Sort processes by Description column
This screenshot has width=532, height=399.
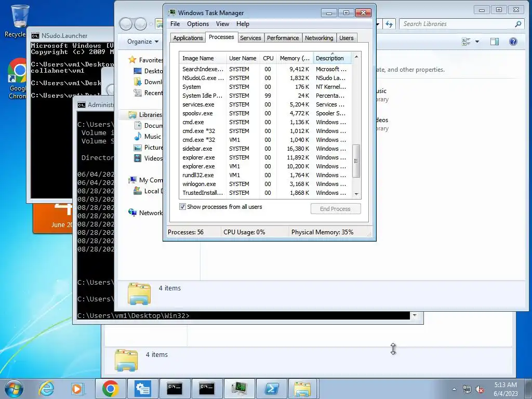[x=332, y=58]
